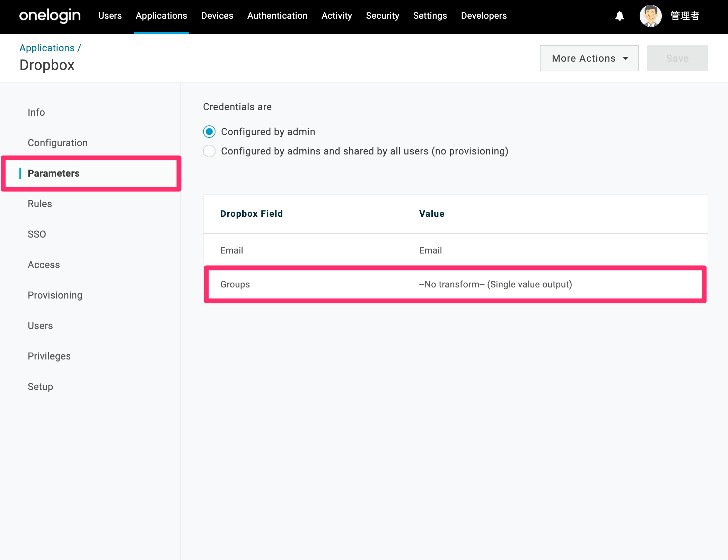Click the 管理者 account name
Image resolution: width=728 pixels, height=560 pixels.
(685, 16)
